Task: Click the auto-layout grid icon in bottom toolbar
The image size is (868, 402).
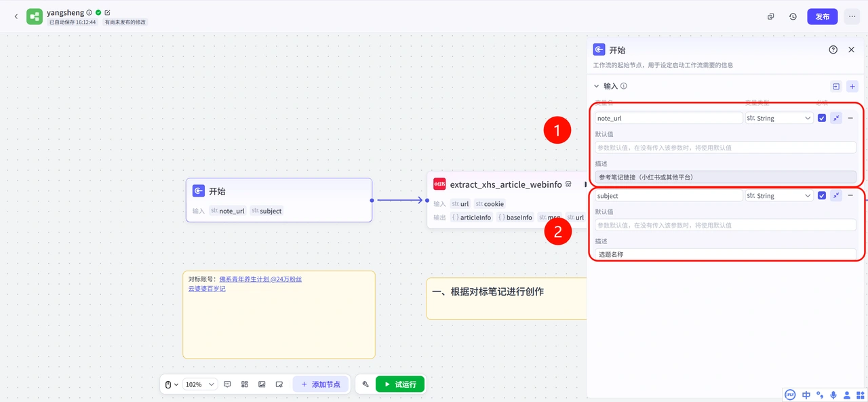Action: pos(245,384)
